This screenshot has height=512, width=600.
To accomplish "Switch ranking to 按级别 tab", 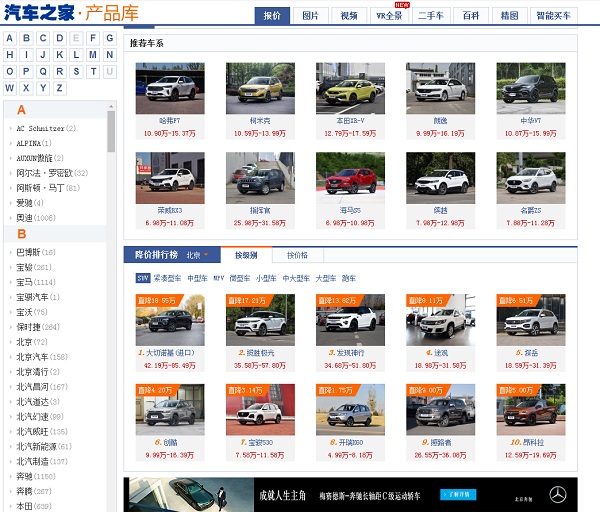I will click(x=246, y=255).
